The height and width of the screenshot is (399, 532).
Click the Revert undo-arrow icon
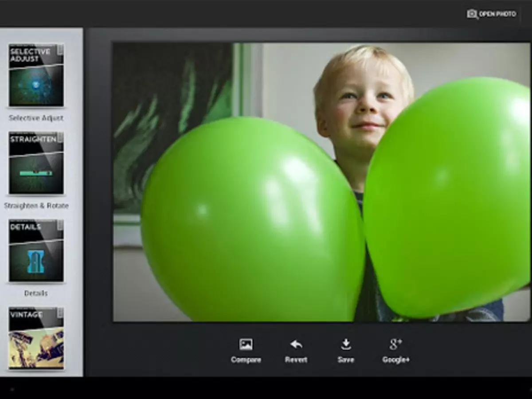pyautogui.click(x=296, y=344)
